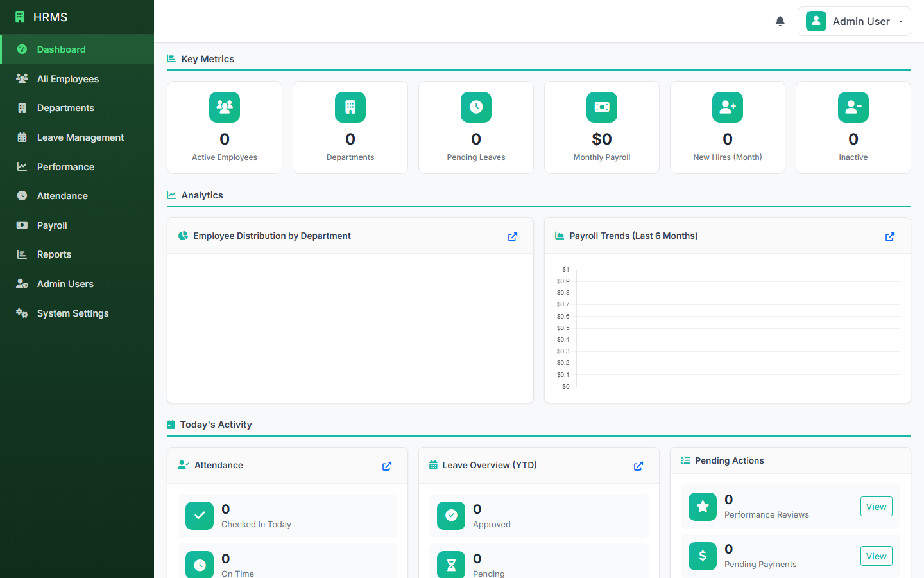Click the HRMS building logo icon
This screenshot has height=578, width=924.
[20, 17]
